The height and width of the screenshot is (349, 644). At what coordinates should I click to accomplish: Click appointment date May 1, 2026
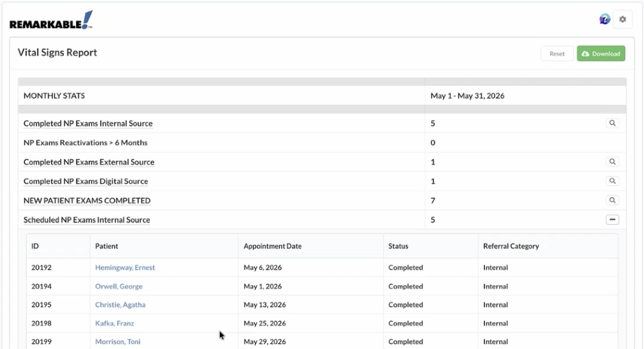point(263,286)
